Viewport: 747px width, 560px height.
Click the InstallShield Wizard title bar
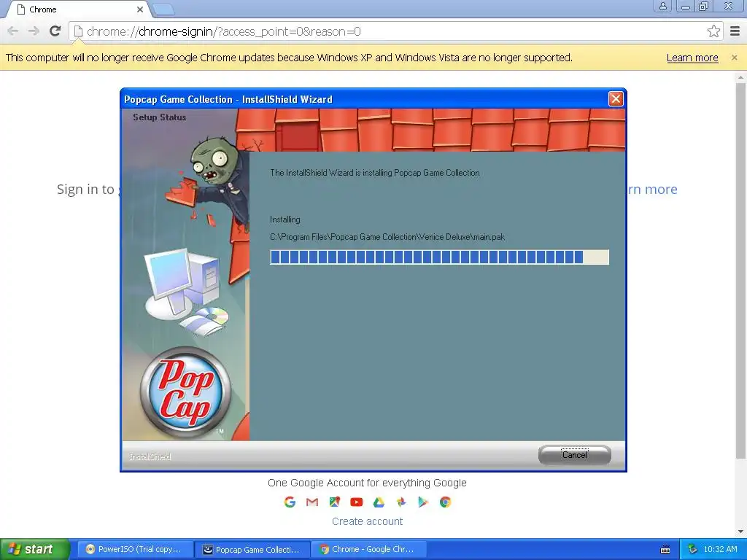tap(365, 99)
